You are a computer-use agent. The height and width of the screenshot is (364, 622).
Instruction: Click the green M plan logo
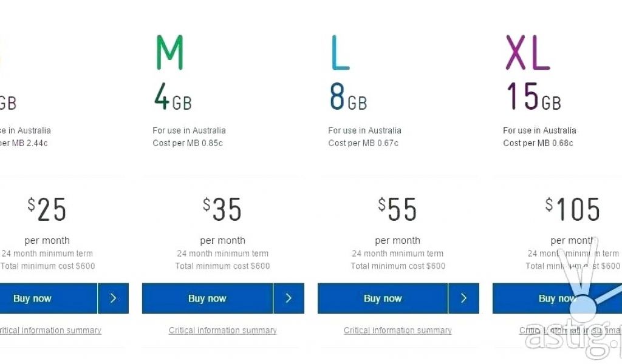click(x=169, y=53)
